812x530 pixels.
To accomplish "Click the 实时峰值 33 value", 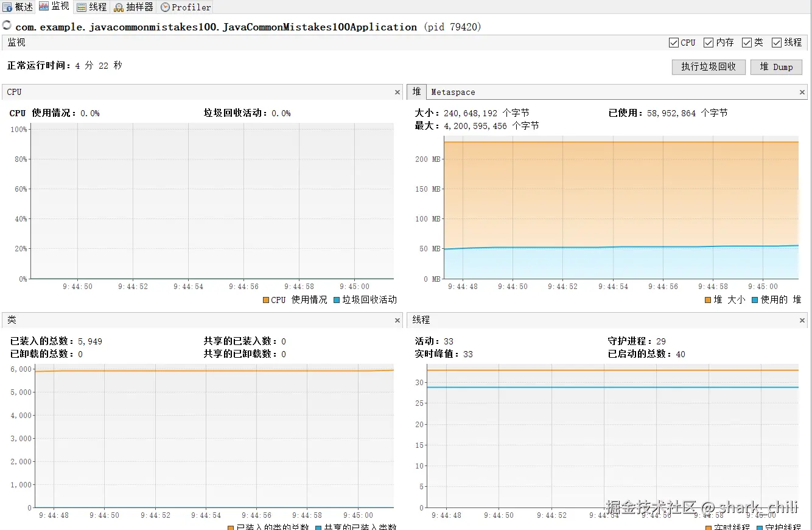I will coord(468,354).
